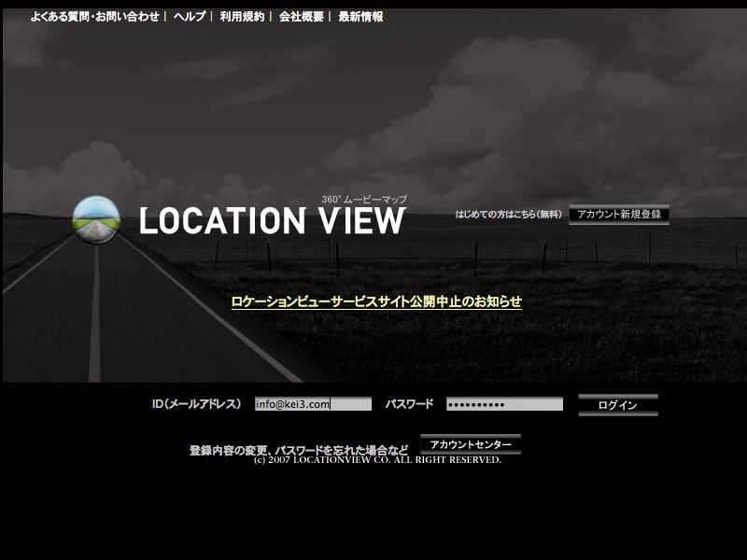Click into the パスワード field
Image resolution: width=747 pixels, height=560 pixels.
[504, 404]
